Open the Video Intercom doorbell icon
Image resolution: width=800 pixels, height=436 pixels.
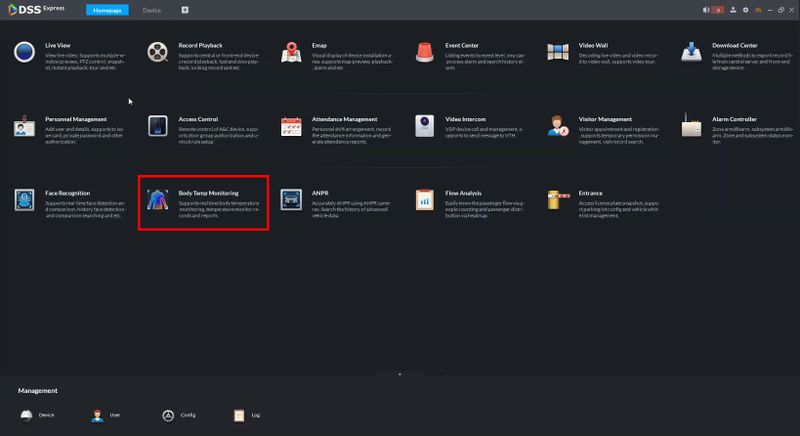[424, 126]
